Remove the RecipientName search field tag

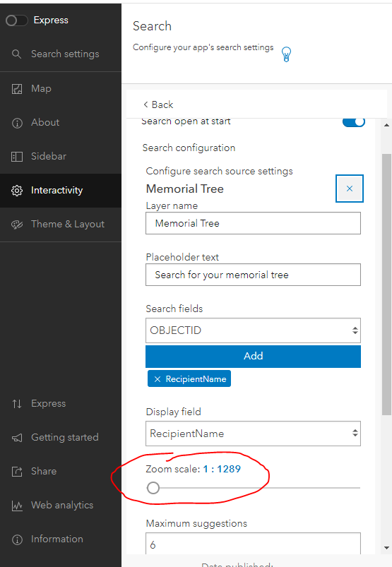click(158, 379)
